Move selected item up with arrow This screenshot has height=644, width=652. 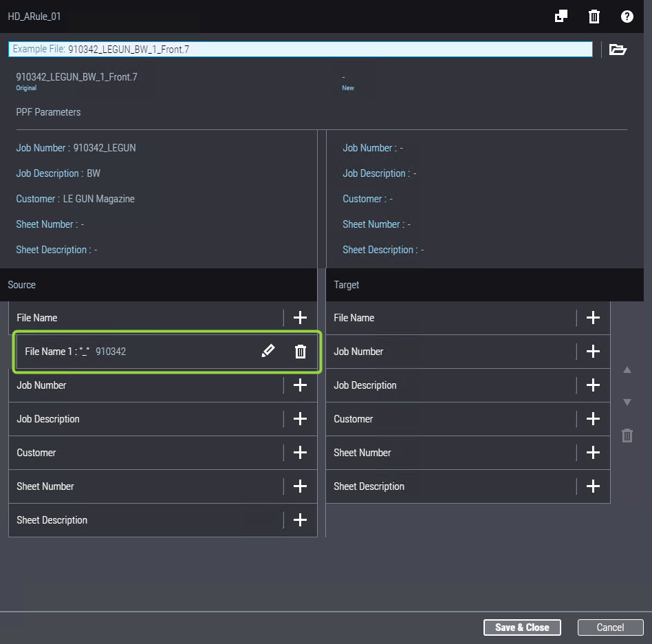tap(627, 370)
